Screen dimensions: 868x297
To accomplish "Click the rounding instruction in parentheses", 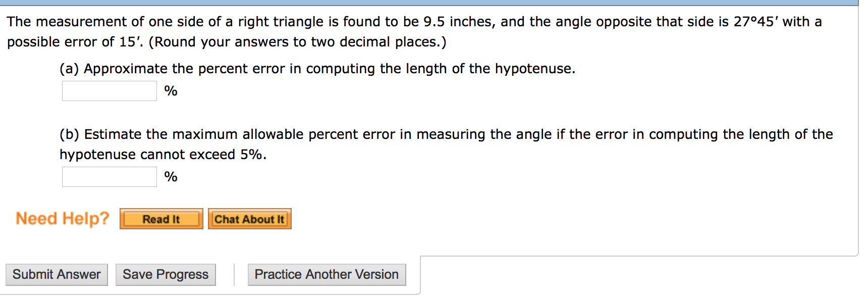I will (x=298, y=42).
